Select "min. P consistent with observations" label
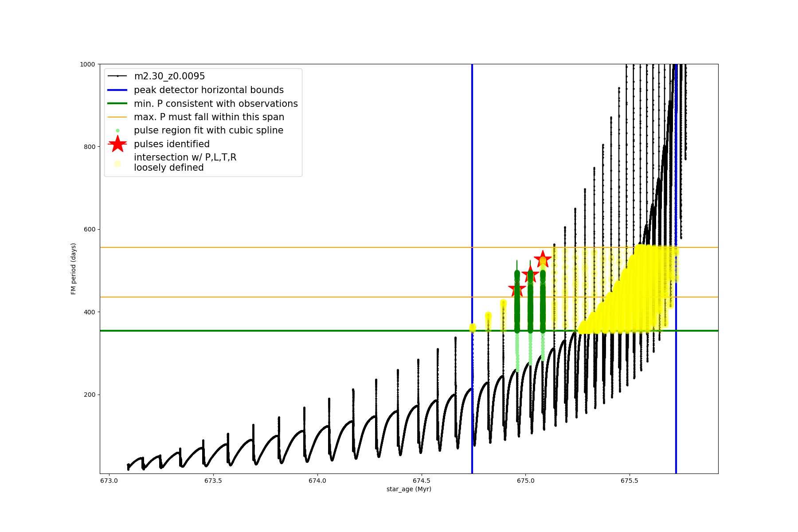Viewport: 798px width, 532px height. coord(216,104)
